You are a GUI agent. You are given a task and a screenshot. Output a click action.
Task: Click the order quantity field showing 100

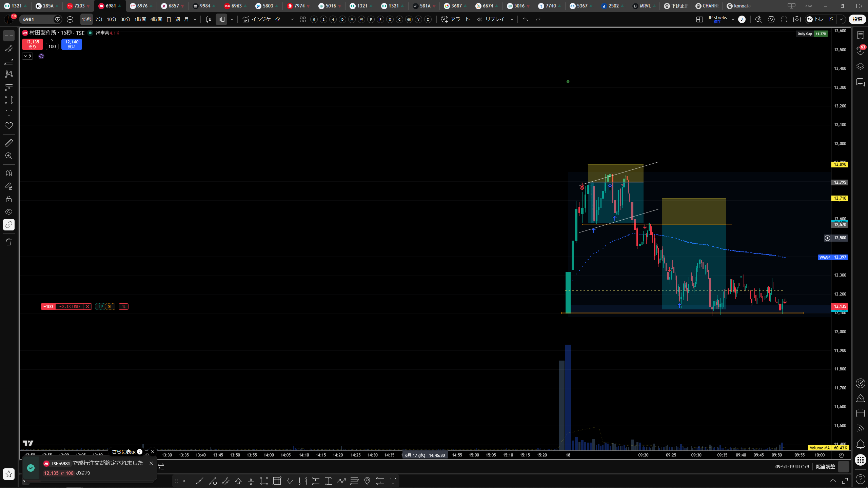(x=52, y=46)
